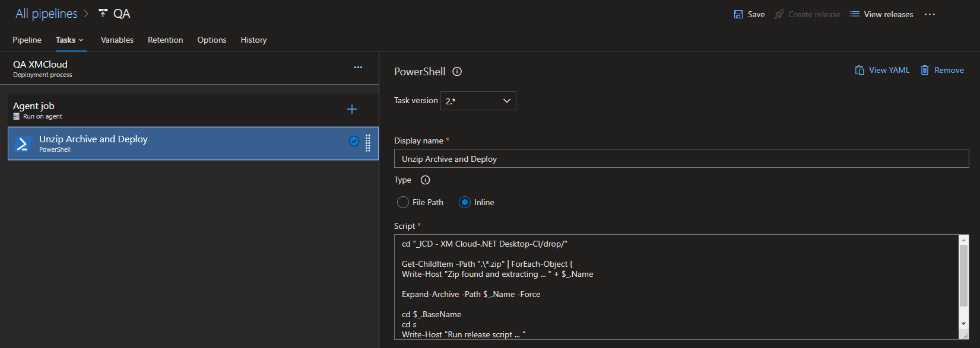Click the Create release button label
Image resolution: width=980 pixels, height=348 pixels.
point(814,14)
